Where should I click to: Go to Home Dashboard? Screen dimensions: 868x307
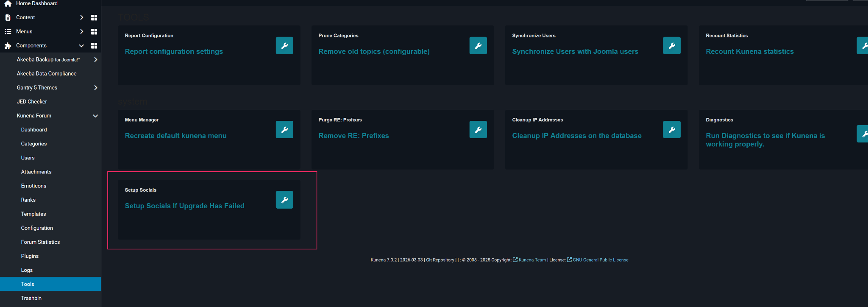coord(36,3)
